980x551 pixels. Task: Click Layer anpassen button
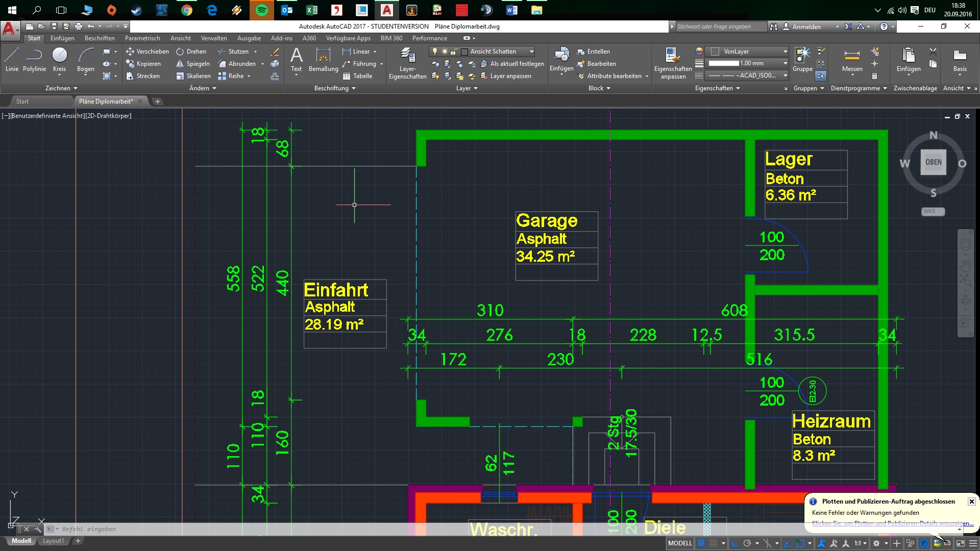[506, 76]
